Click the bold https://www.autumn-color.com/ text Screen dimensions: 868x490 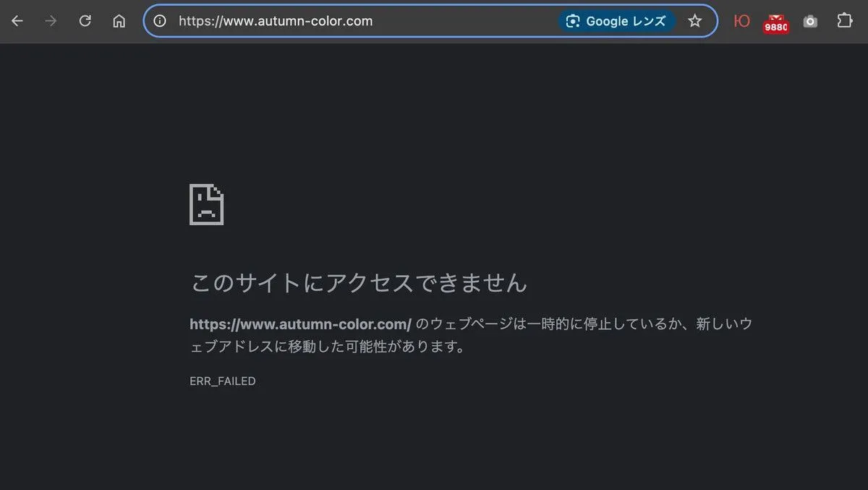tap(300, 324)
